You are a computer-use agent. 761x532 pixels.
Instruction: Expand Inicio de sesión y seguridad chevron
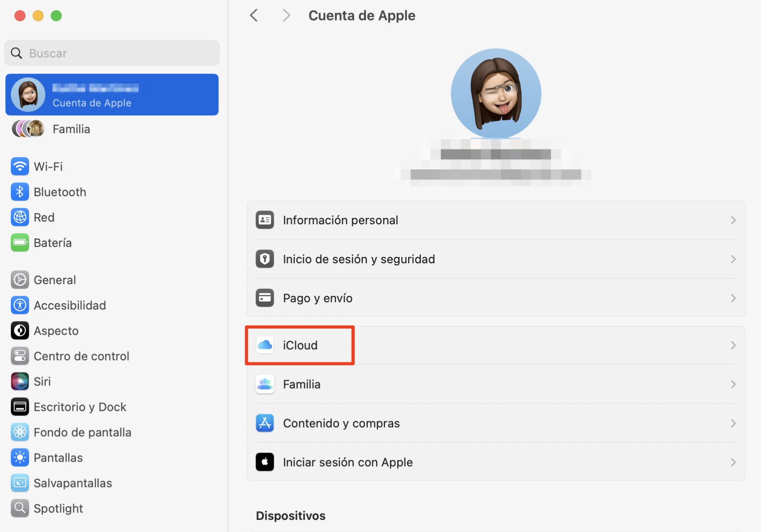click(x=733, y=259)
